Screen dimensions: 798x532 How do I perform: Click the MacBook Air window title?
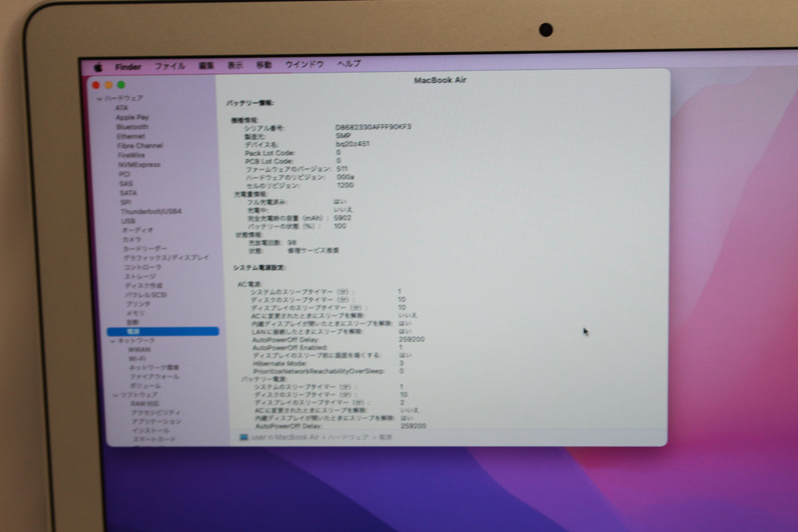point(441,80)
